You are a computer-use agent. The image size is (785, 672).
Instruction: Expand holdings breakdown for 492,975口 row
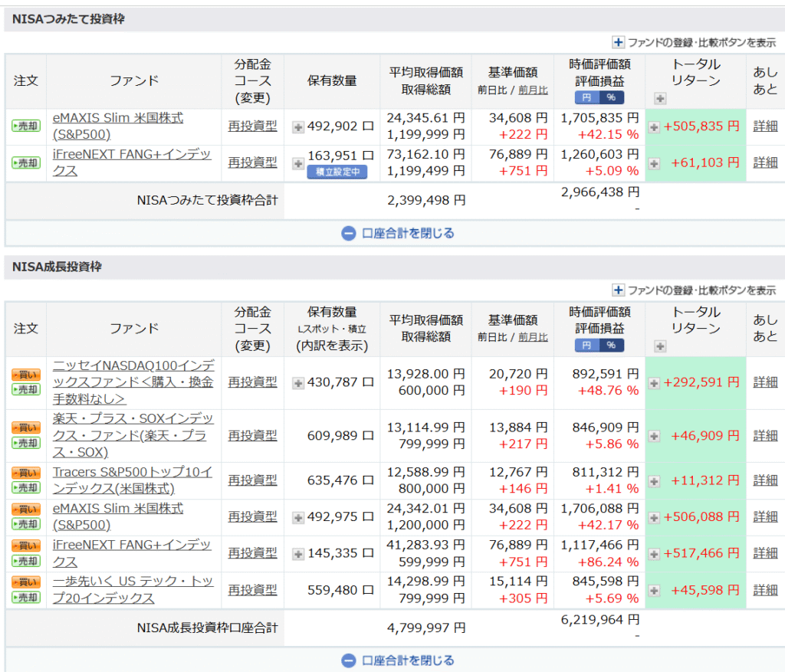click(x=298, y=518)
